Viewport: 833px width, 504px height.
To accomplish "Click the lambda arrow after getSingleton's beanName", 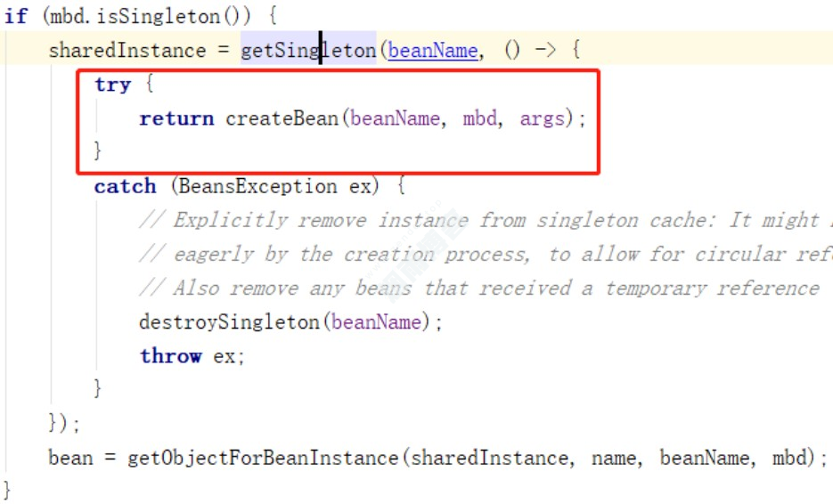I will [x=544, y=51].
